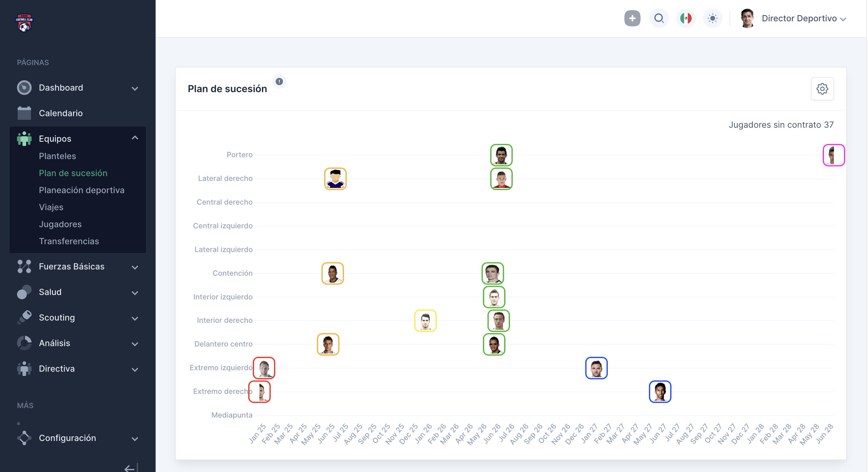Click the Plan de sucesión settings gear icon

click(x=823, y=89)
